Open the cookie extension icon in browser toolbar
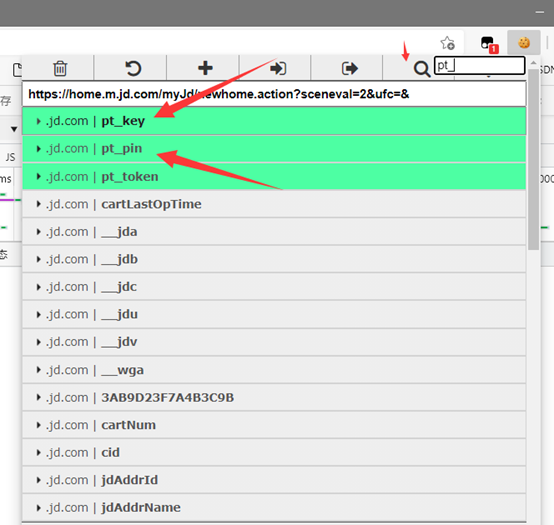Screen dimensions: 554x525 pos(524,42)
